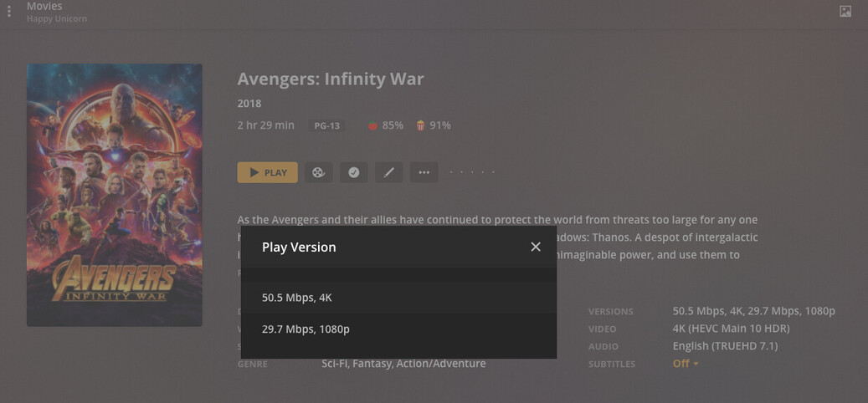This screenshot has height=403, width=868.
Task: Close the Play Version dialog
Action: (x=536, y=247)
